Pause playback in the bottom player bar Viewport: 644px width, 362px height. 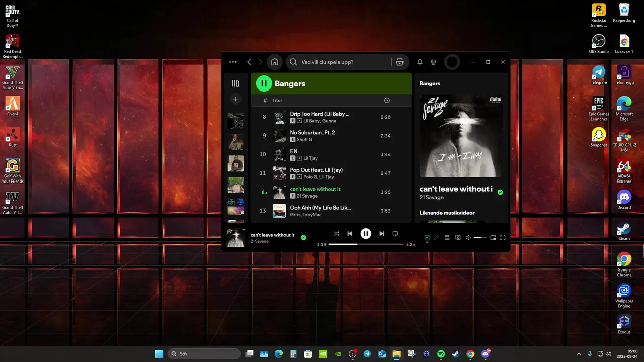tap(366, 233)
